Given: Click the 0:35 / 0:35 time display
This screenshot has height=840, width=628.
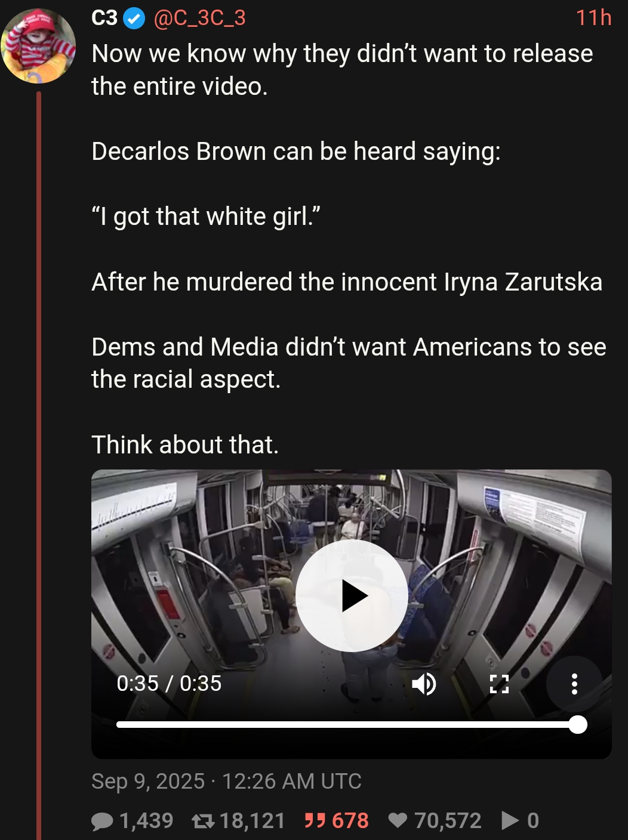Looking at the screenshot, I should click(169, 684).
